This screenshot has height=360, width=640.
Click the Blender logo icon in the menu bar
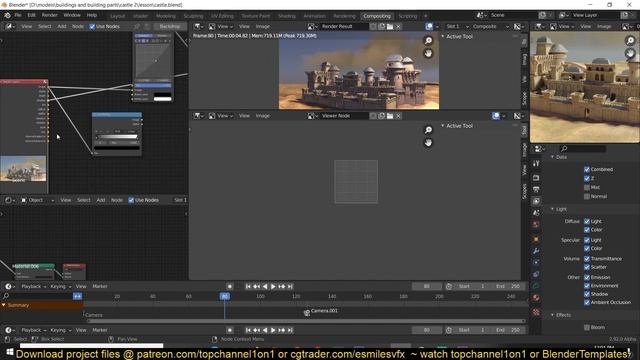[x=7, y=16]
